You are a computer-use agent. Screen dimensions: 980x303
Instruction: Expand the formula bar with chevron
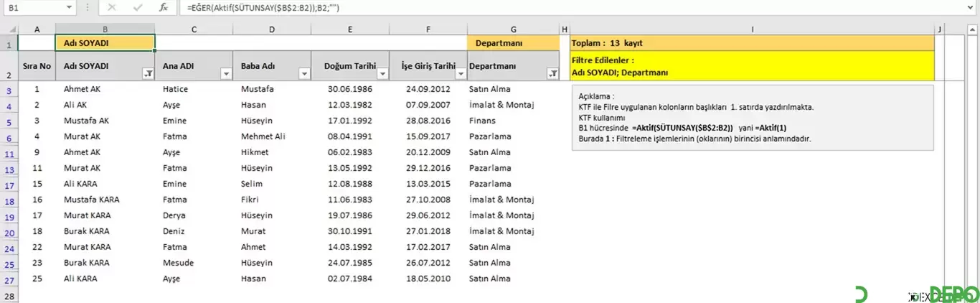[x=971, y=7]
